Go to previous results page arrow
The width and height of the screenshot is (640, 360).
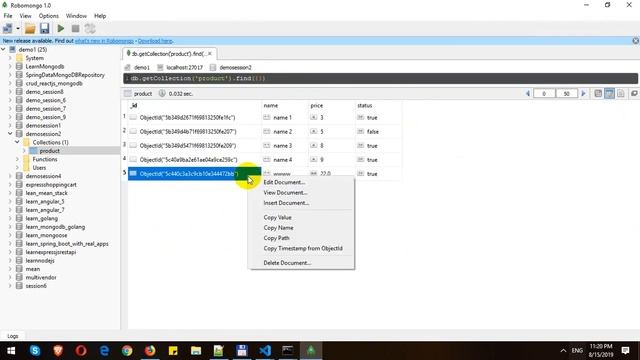pos(528,93)
